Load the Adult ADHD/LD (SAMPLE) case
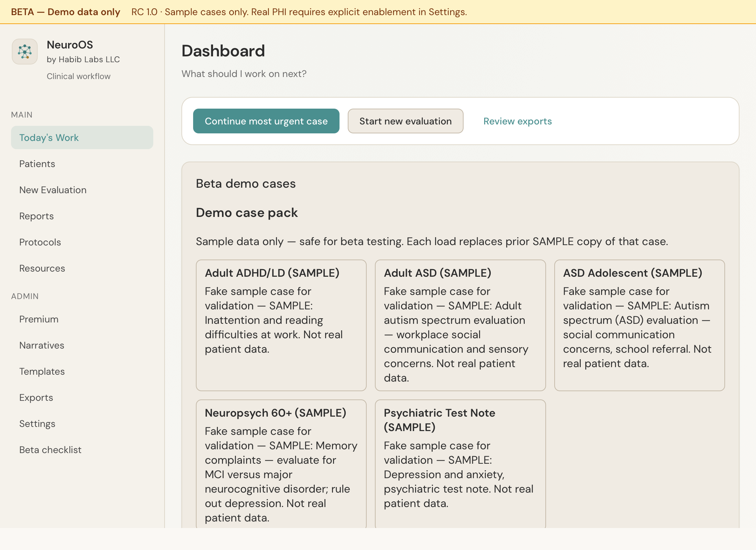756x550 pixels. coord(281,325)
